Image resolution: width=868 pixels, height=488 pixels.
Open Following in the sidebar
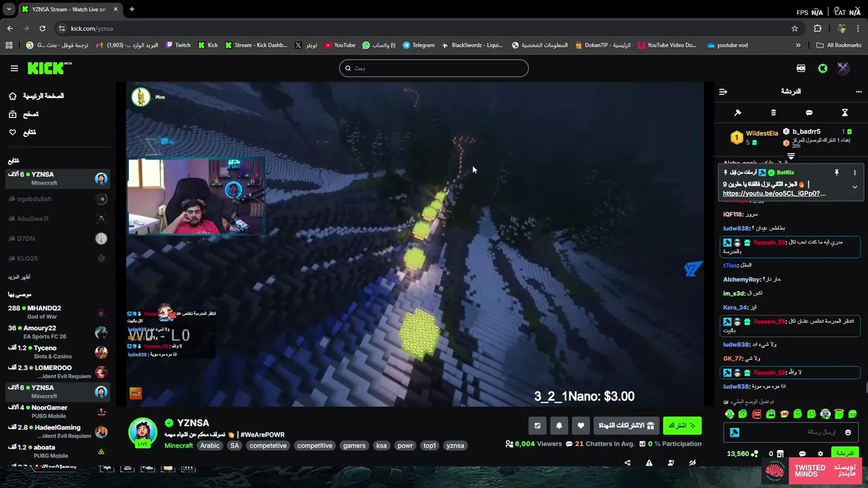point(23,132)
